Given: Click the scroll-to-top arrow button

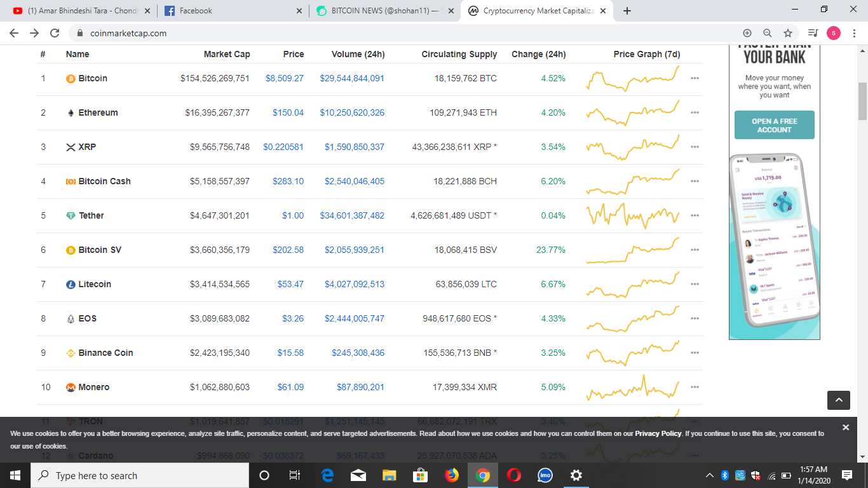Looking at the screenshot, I should [x=839, y=400].
